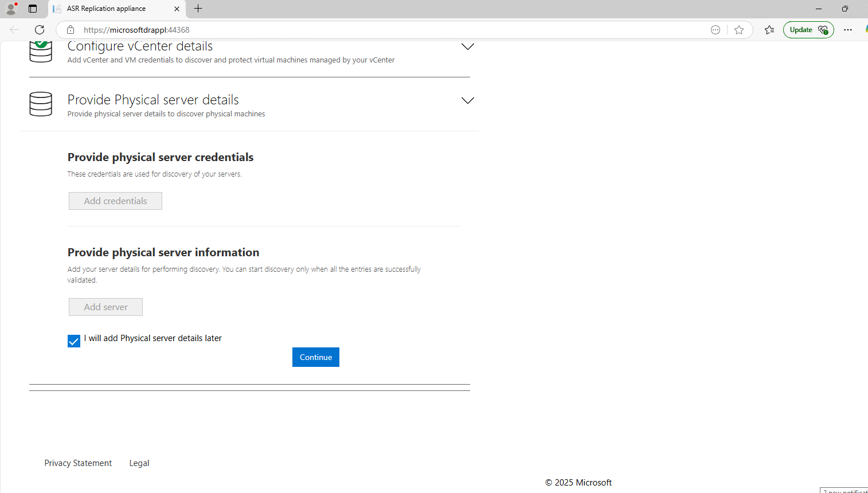Open the tab actions menu icon
The height and width of the screenshot is (493, 868).
click(33, 9)
